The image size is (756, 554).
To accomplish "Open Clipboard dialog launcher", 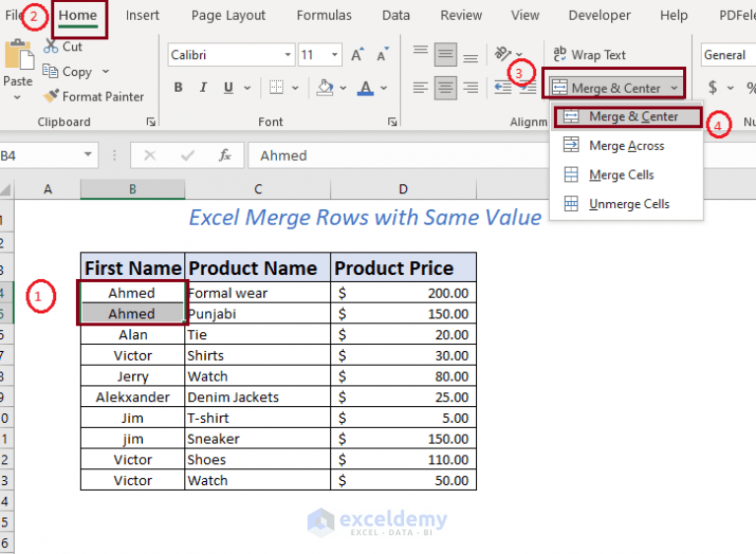I will point(151,122).
